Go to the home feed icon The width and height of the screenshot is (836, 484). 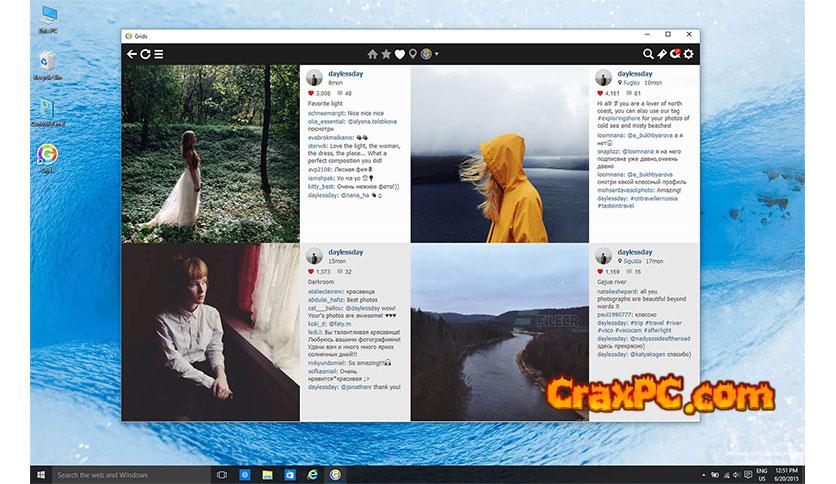373,54
